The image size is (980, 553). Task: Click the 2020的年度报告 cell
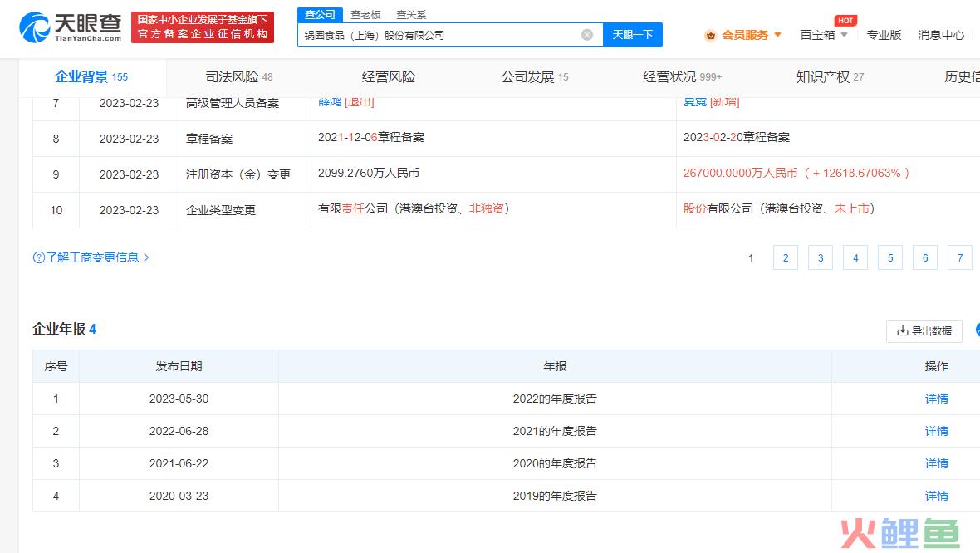555,463
